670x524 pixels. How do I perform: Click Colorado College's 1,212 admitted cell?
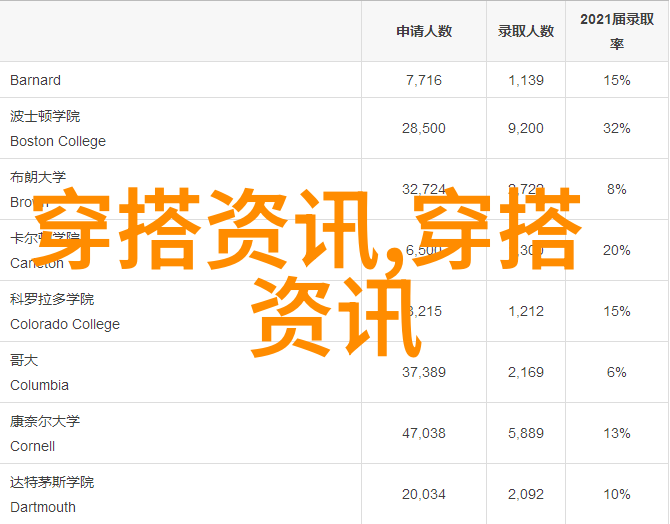point(526,311)
